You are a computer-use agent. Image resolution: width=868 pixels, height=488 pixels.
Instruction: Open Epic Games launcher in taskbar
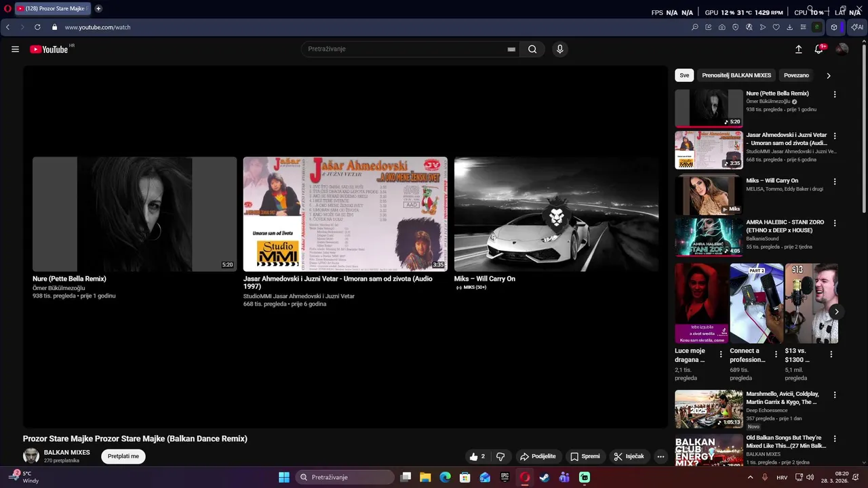[x=505, y=477]
